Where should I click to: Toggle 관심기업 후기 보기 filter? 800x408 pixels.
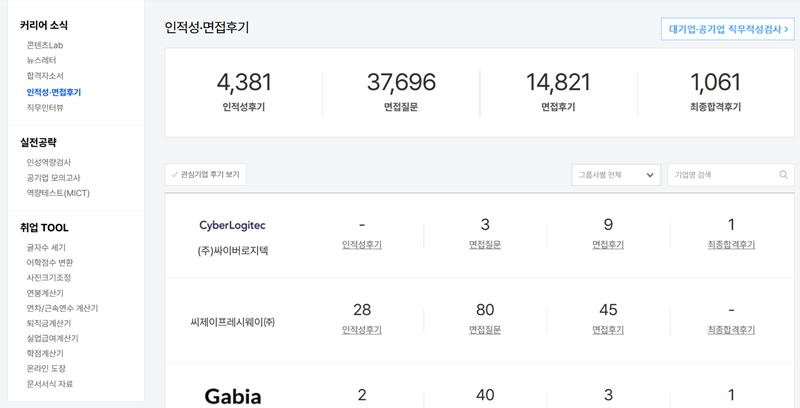coord(206,174)
